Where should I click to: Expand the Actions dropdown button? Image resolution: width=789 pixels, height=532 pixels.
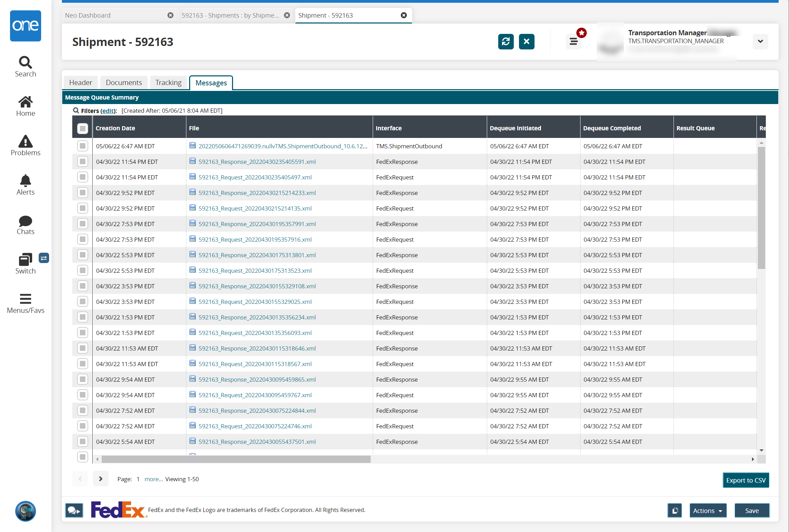(x=707, y=510)
